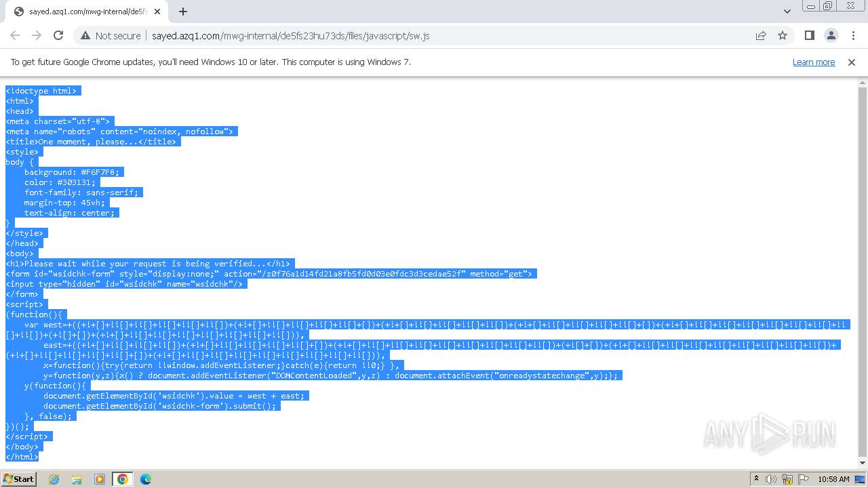This screenshot has height=488, width=868.
Task: Open Microsoft Edge from taskbar
Action: pos(146,479)
